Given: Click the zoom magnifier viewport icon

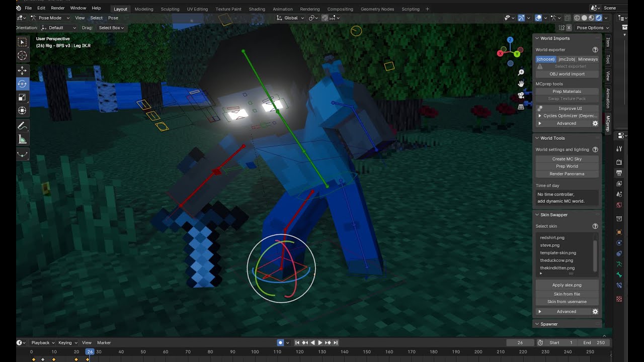Looking at the screenshot, I should point(521,73).
